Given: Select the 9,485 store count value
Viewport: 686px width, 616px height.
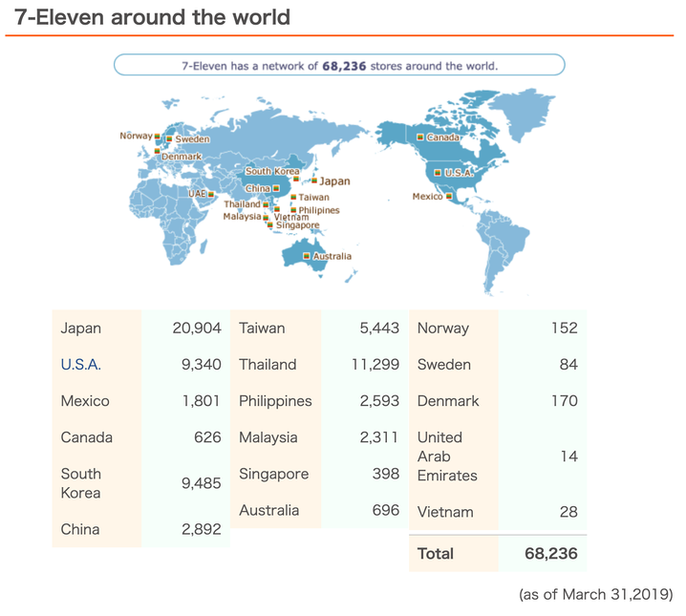Looking at the screenshot, I should [202, 483].
